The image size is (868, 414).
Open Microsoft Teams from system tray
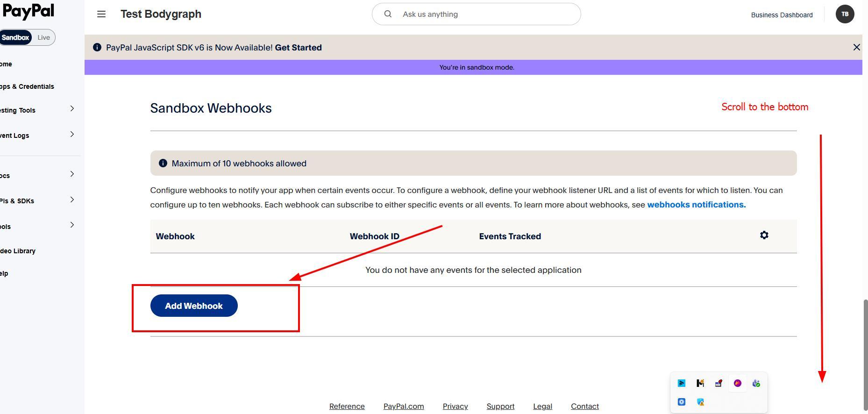[756, 383]
